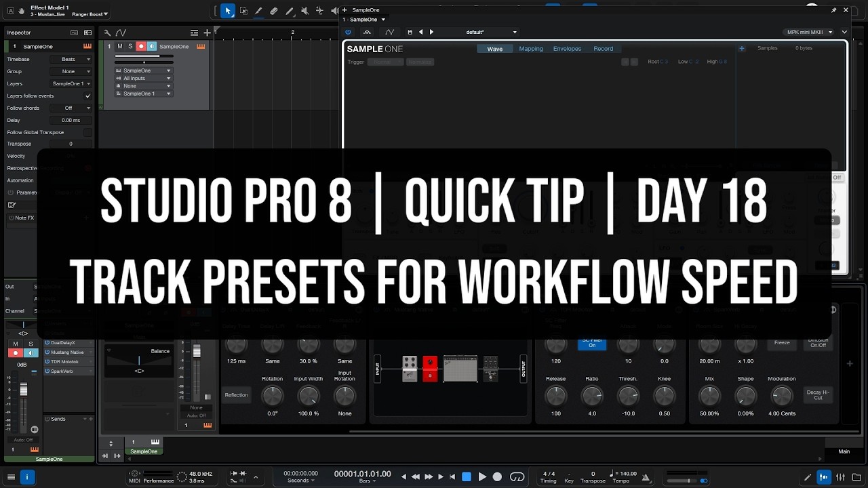Screen dimensions: 868x488
Task: Open instrument editor keyboard icon on SampleOne track
Action: (201, 46)
